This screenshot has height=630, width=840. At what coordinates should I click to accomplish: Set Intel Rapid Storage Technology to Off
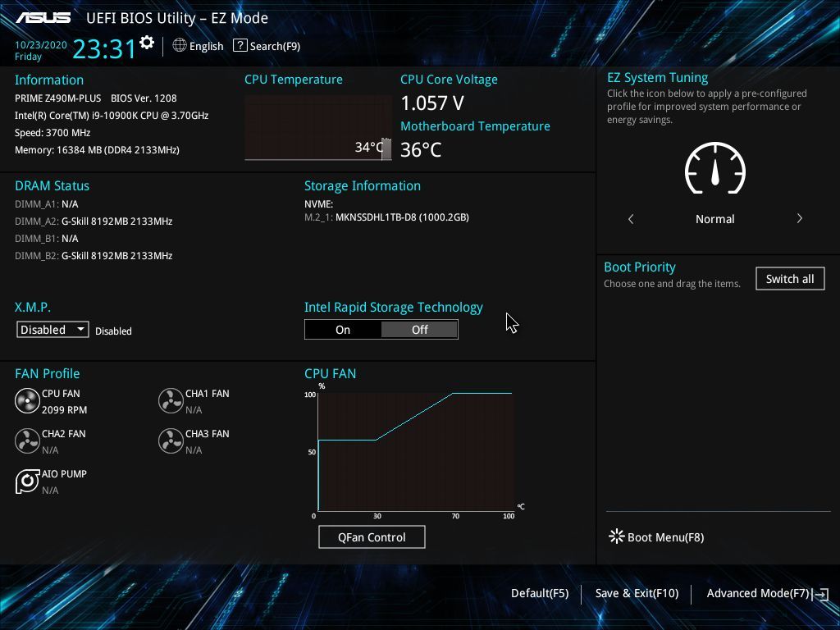click(419, 330)
